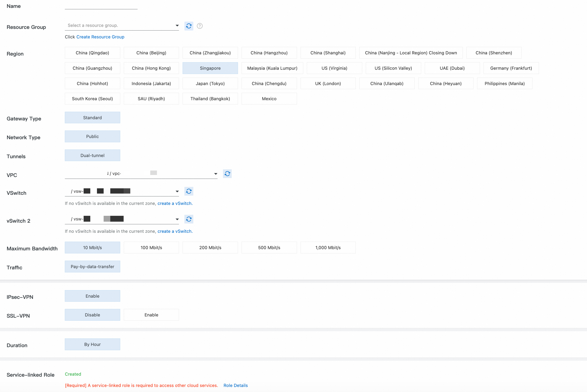Refresh the Resource Group list

coord(189,26)
